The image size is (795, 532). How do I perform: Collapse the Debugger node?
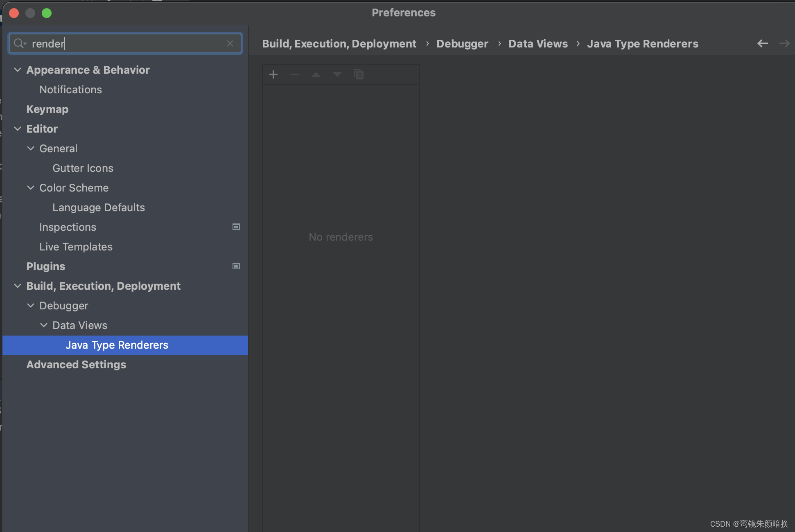[31, 305]
